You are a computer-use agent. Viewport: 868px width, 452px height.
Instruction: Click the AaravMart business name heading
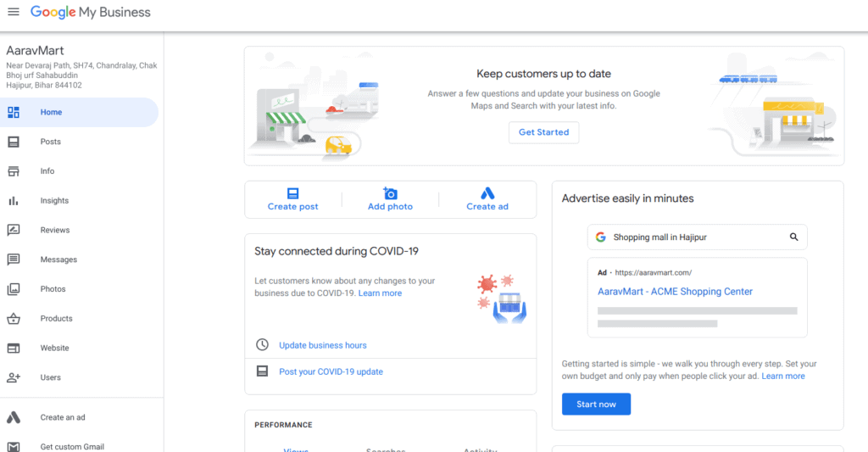35,50
